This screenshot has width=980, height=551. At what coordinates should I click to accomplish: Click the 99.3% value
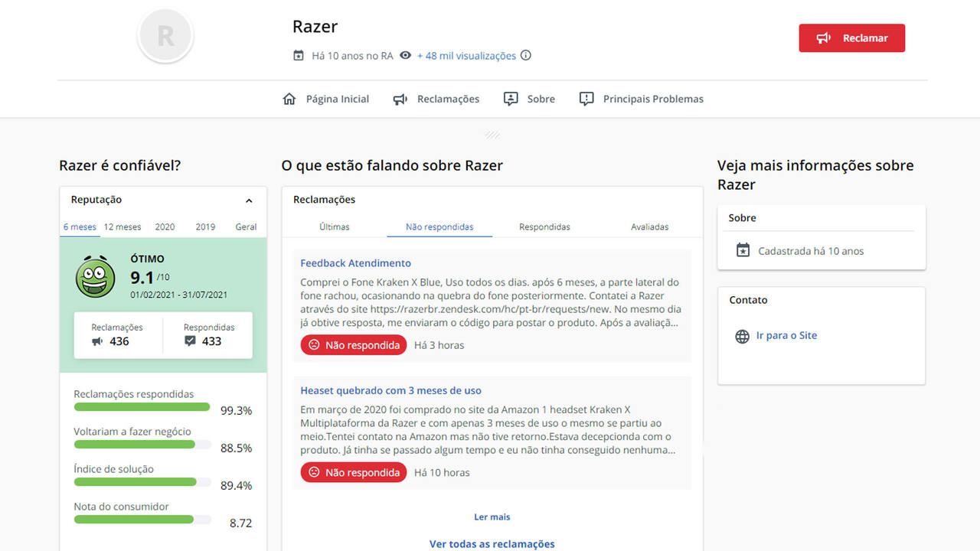[236, 411]
